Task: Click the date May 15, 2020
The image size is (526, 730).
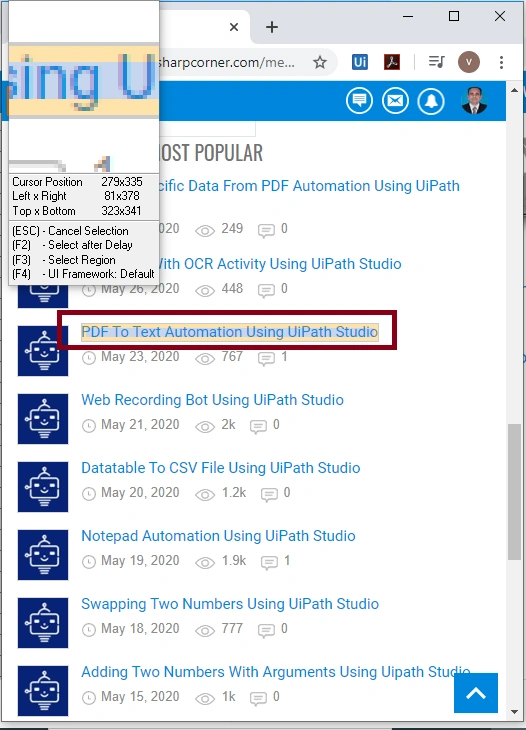Action: coord(140,696)
